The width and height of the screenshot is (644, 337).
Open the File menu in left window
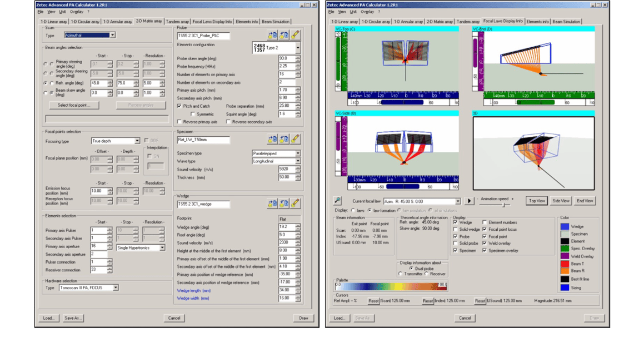pyautogui.click(x=40, y=12)
